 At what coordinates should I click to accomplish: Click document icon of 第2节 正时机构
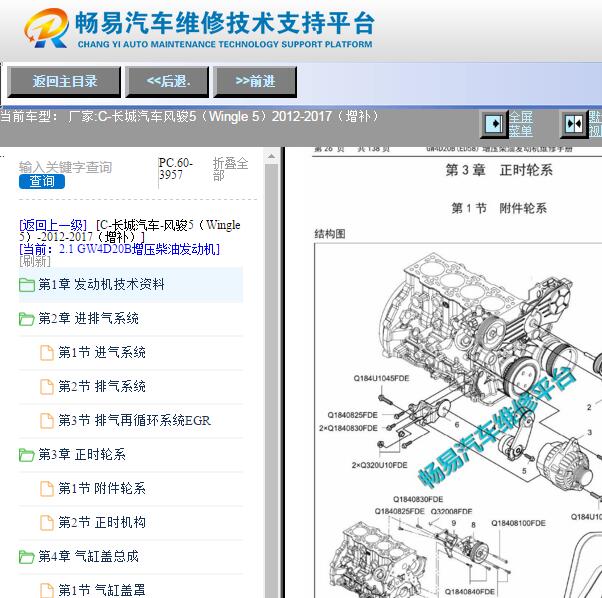(47, 522)
